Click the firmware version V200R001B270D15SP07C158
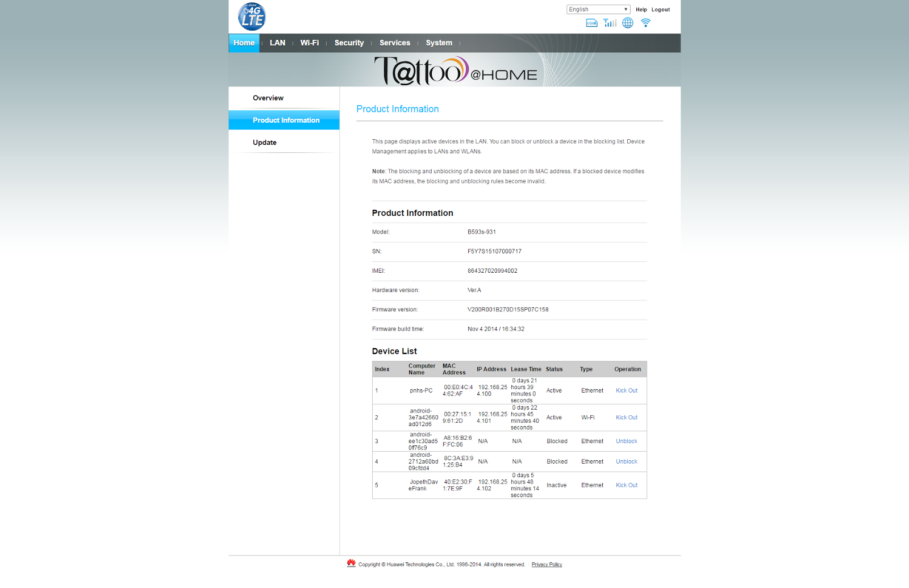 tap(508, 310)
